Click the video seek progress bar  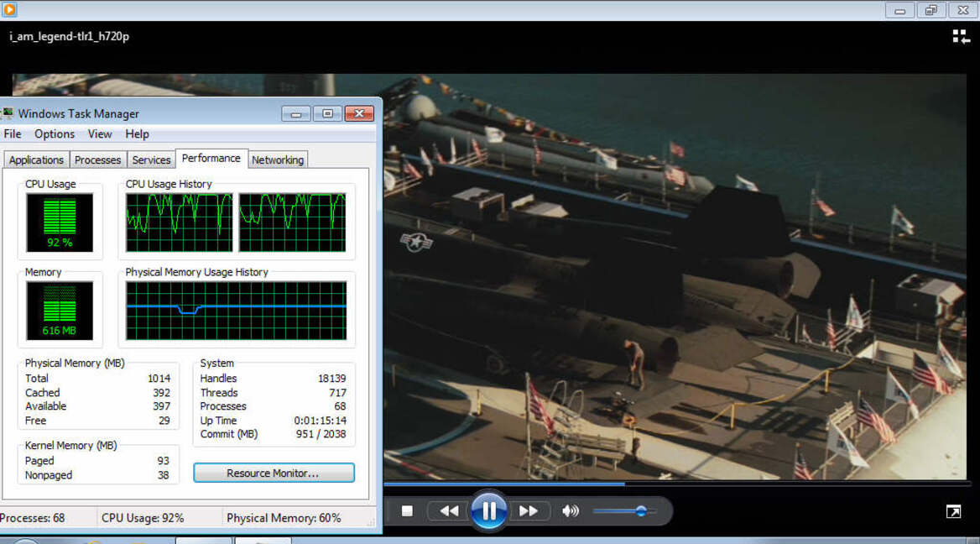(x=676, y=484)
